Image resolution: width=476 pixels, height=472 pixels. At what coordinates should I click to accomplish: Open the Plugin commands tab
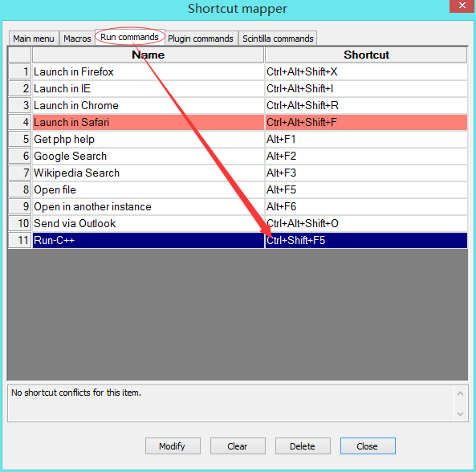[x=201, y=39]
